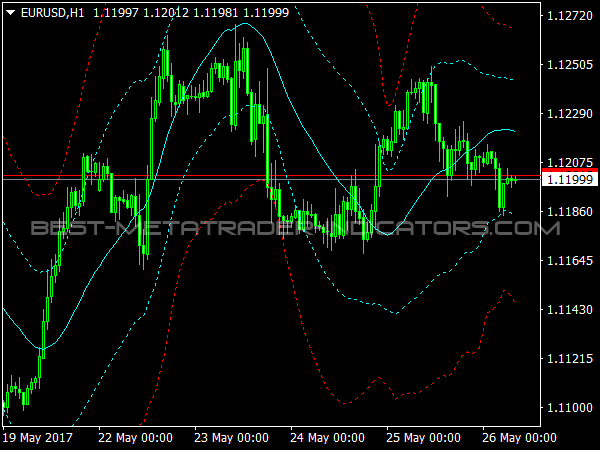Click the 24 May 00:00 time label
Screen dimensions: 600x450
(x=328, y=438)
